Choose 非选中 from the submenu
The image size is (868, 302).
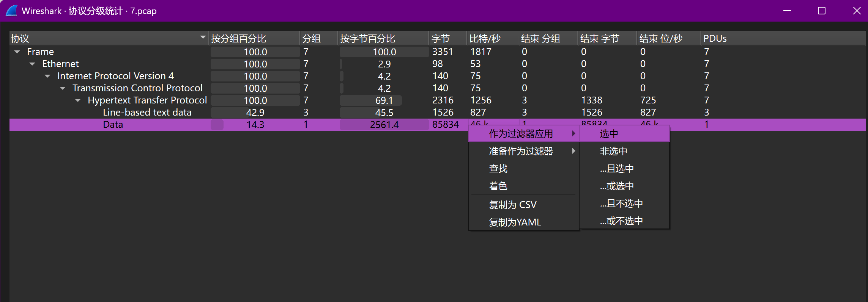pos(613,151)
